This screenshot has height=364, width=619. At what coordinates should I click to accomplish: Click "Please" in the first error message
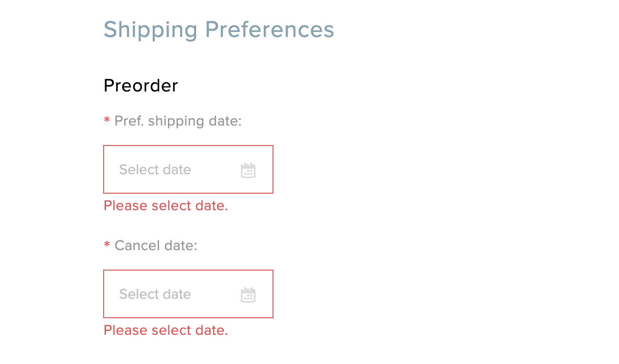(126, 206)
